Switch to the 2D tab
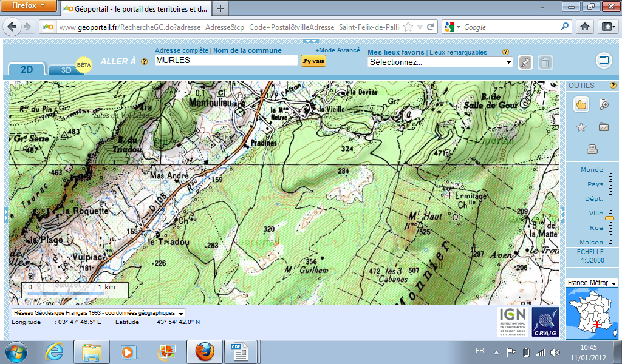The height and width of the screenshot is (364, 622). [27, 69]
